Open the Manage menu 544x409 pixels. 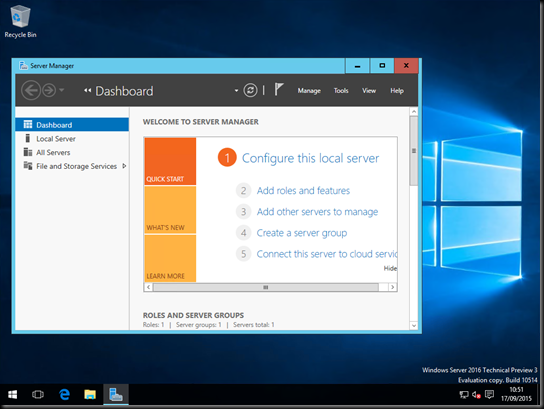(x=309, y=91)
